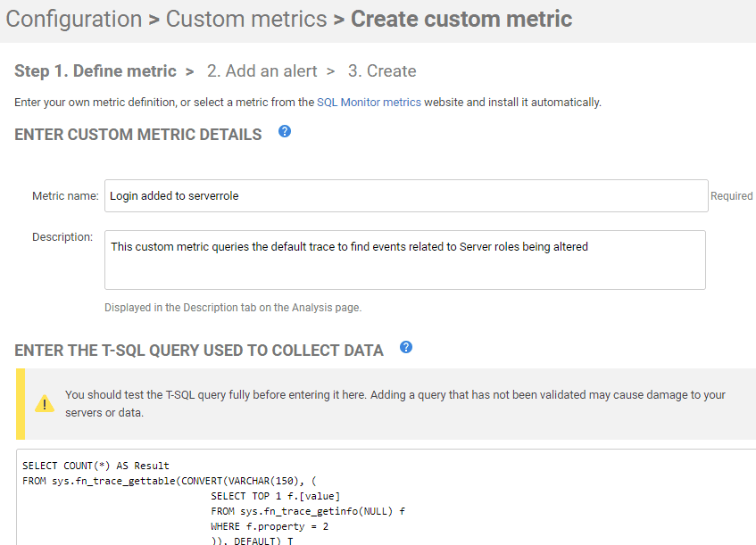
Task: Click the Displayed in the Description tab hint
Action: pyautogui.click(x=233, y=308)
